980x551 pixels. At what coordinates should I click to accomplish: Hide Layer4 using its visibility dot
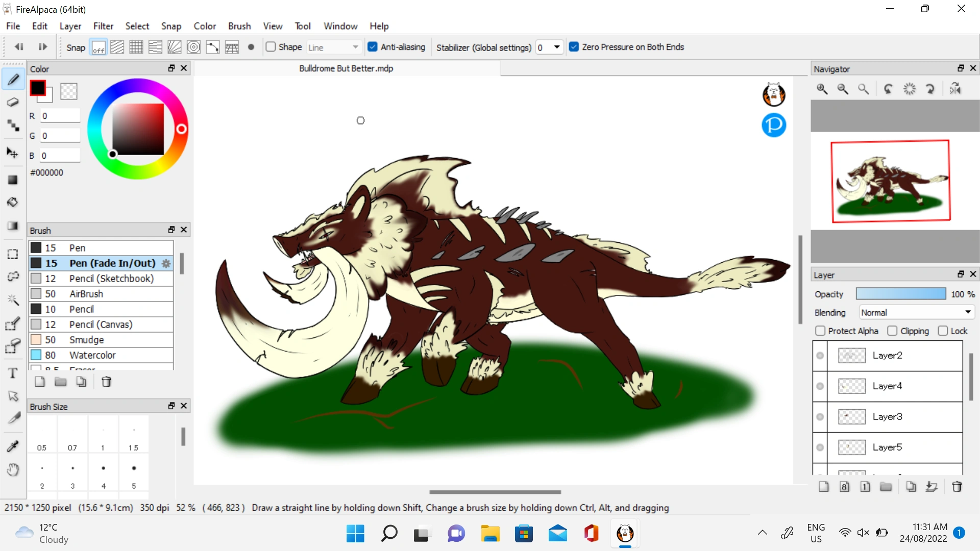pyautogui.click(x=820, y=386)
